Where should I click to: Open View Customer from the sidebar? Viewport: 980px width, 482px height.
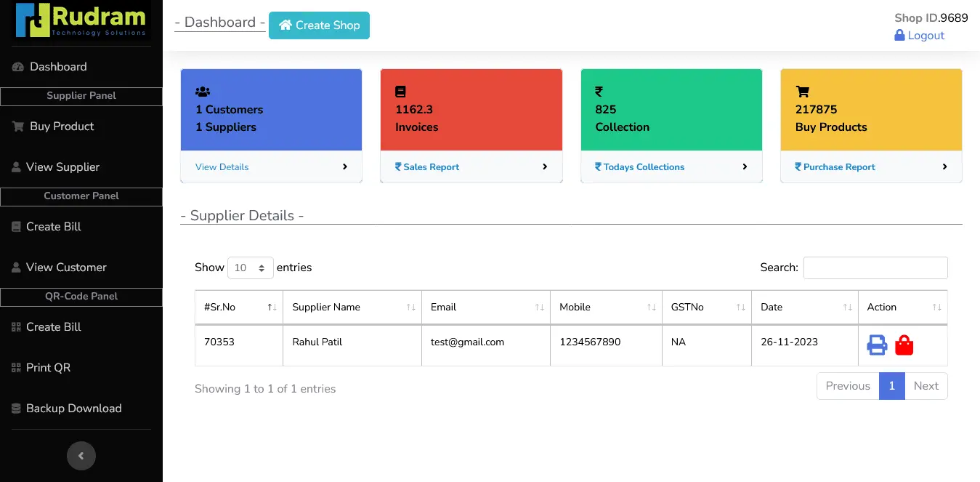65,268
